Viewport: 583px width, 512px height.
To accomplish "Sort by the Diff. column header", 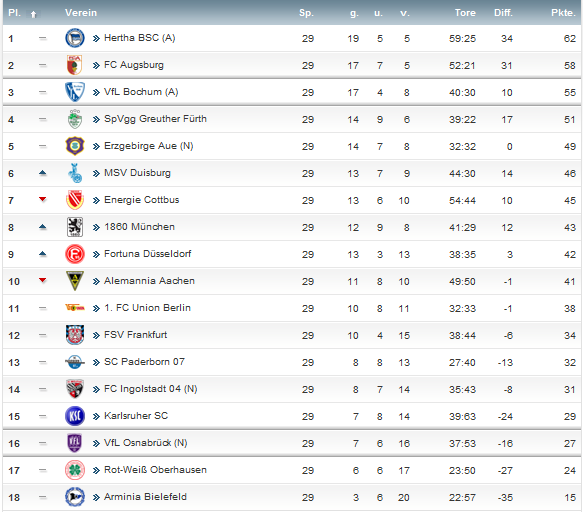I will coord(503,13).
